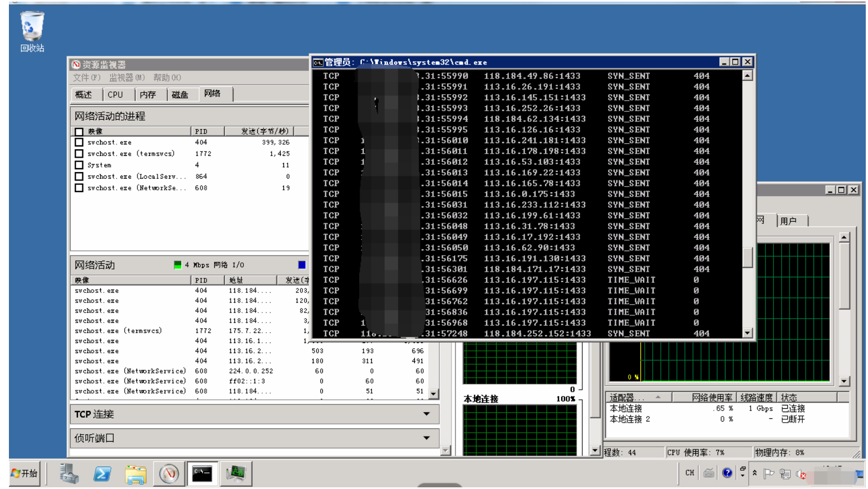Click the blue help icon in language bar
Image resolution: width=868 pixels, height=489 pixels.
(x=727, y=473)
